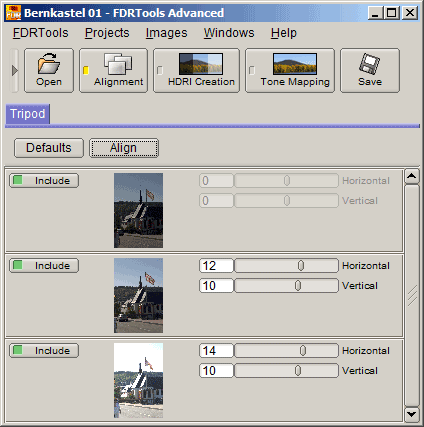Viewport: 424px width, 427px height.
Task: Click the Defaults button
Action: (x=49, y=148)
